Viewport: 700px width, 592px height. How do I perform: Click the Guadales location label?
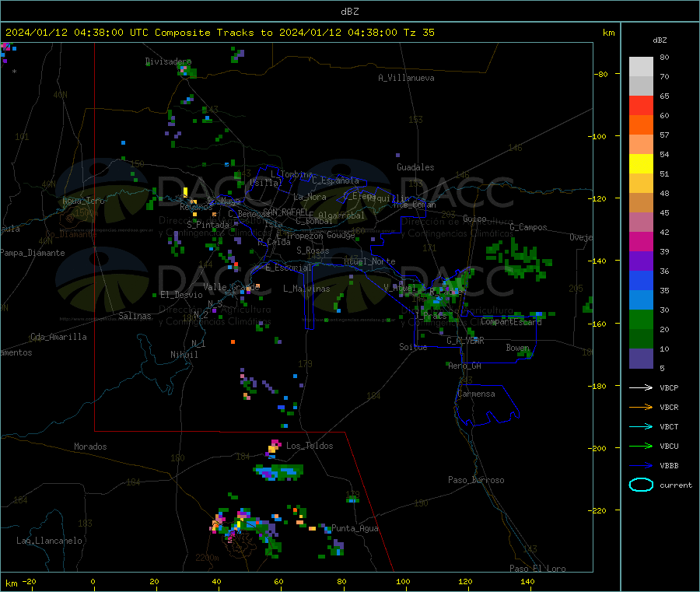point(415,167)
